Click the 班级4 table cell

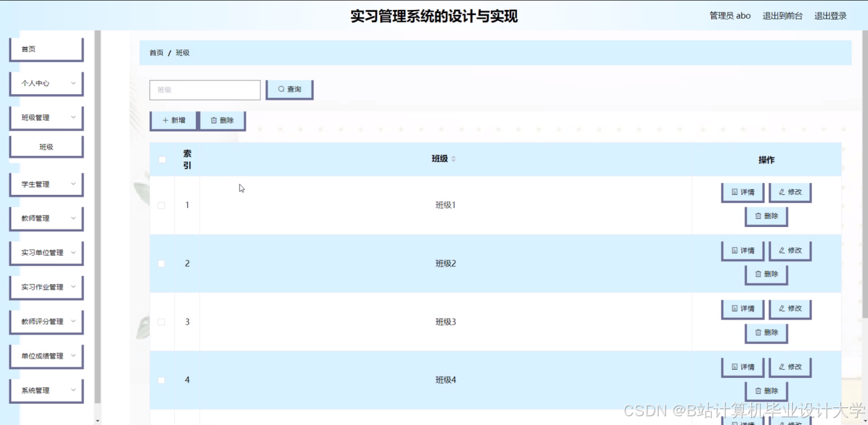click(446, 380)
